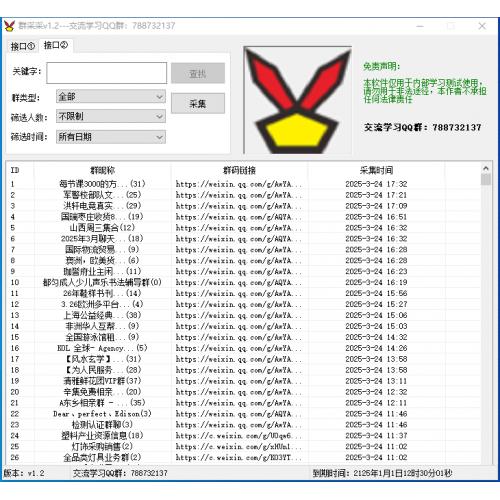Click the app logo icon in title bar
This screenshot has height=500, width=500.
click(x=10, y=26)
